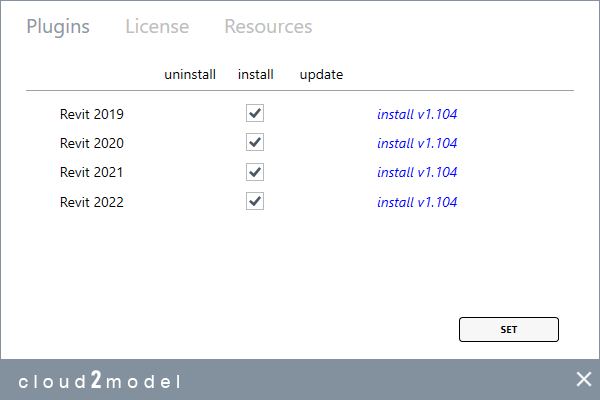600x400 pixels.
Task: Click the update column header
Action: click(322, 75)
